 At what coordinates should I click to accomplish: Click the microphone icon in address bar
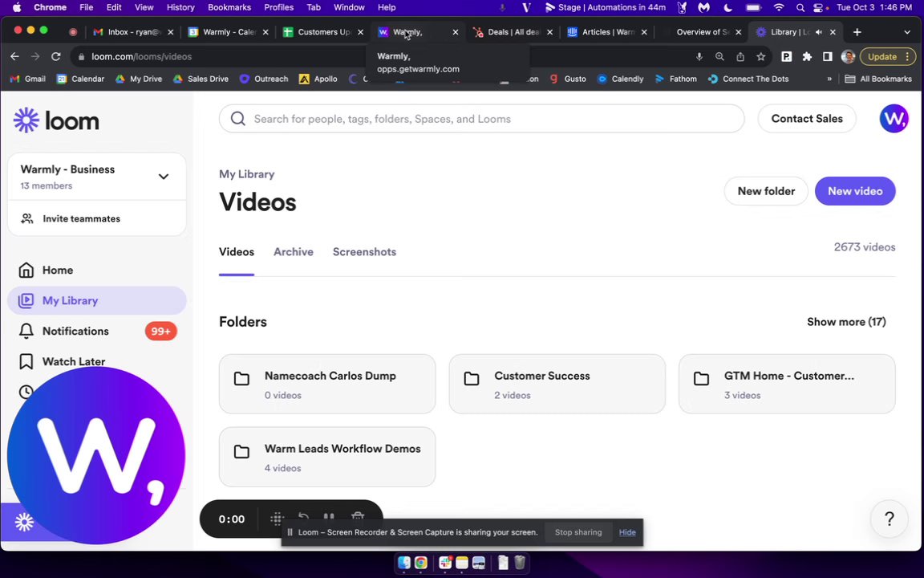pos(699,57)
